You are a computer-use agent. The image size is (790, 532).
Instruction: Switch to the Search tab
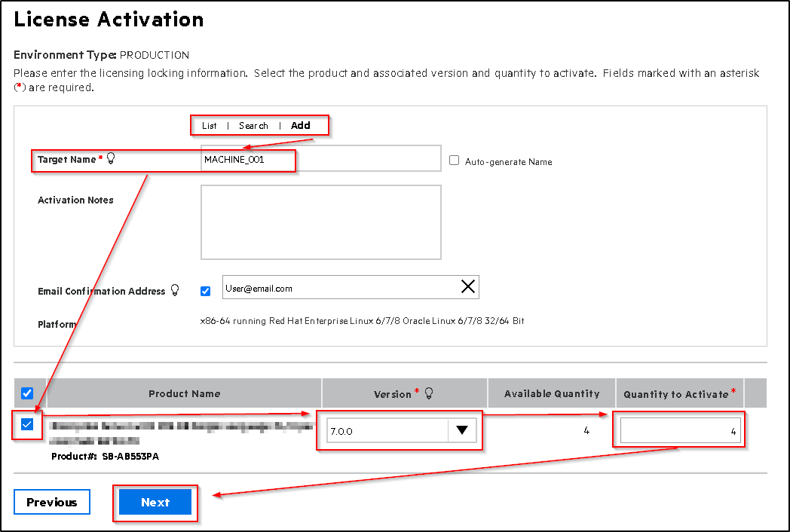[253, 125]
